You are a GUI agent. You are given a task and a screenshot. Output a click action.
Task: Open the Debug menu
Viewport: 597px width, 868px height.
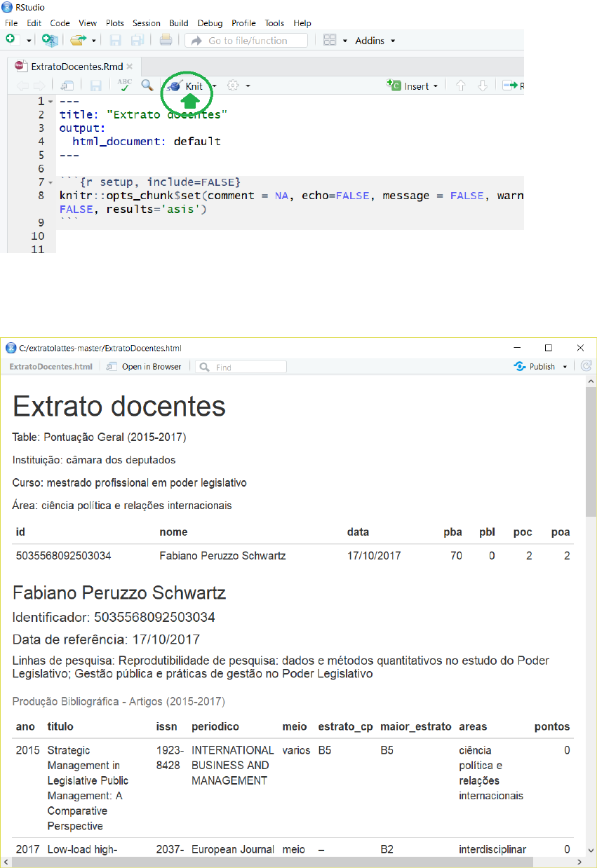(x=210, y=23)
